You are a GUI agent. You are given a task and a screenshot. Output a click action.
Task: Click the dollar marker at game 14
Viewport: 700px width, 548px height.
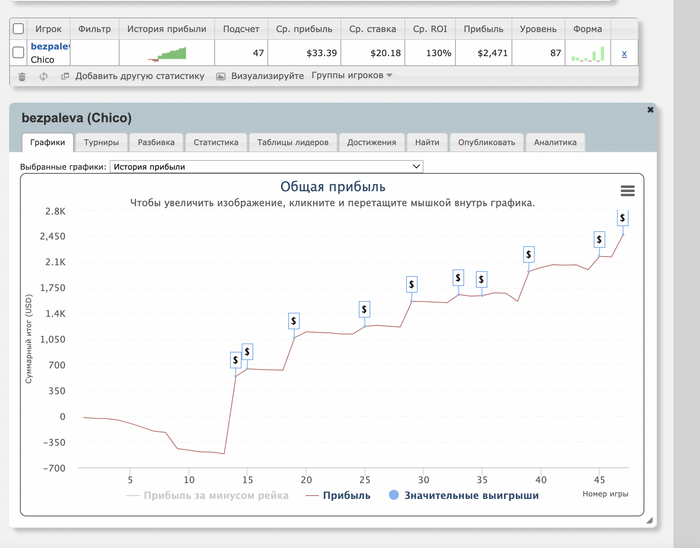(236, 360)
